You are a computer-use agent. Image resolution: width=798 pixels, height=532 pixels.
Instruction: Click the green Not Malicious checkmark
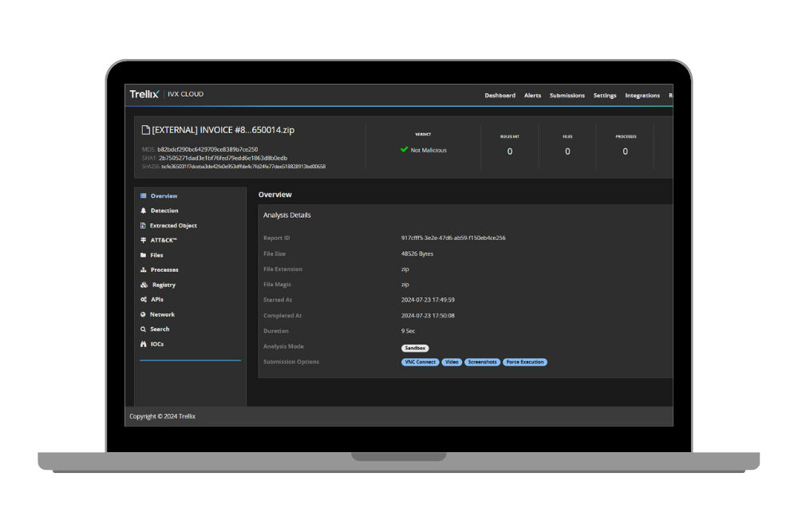[404, 149]
